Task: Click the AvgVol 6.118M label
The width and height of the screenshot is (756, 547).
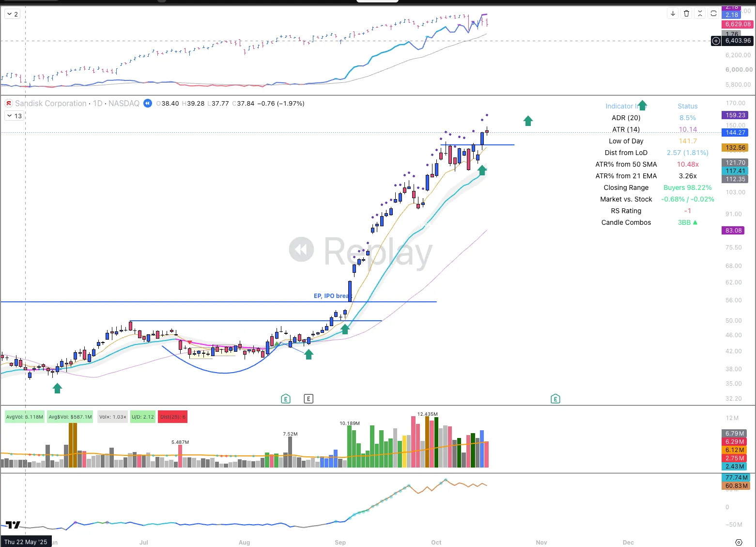Action: [x=25, y=417]
